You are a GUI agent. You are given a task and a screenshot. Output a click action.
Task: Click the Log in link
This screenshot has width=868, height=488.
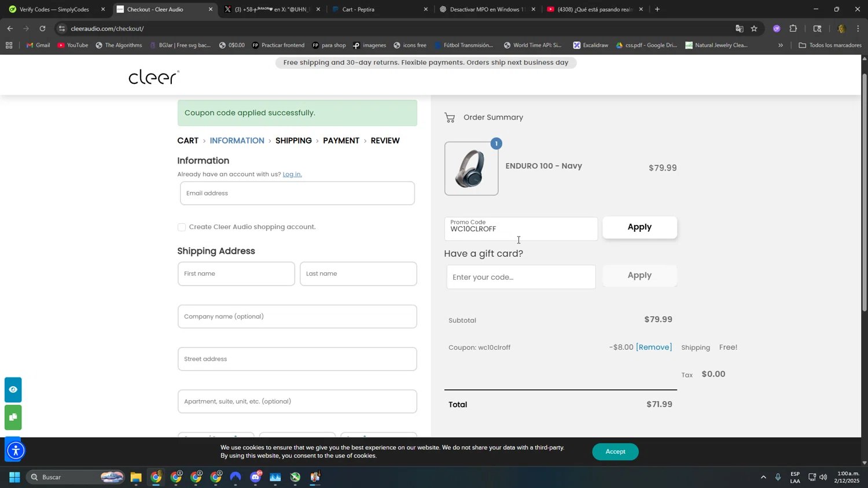click(x=292, y=174)
